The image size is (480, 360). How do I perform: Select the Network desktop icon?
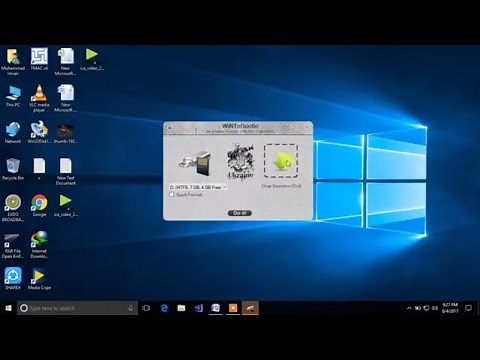13,133
